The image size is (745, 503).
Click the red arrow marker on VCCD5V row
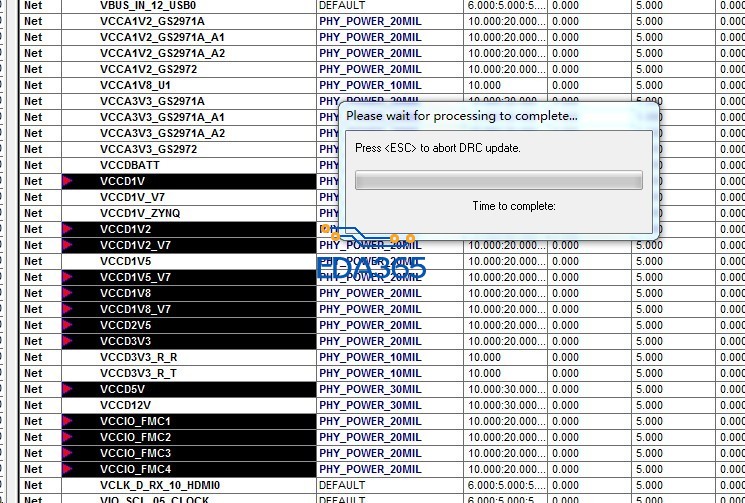tap(67, 389)
